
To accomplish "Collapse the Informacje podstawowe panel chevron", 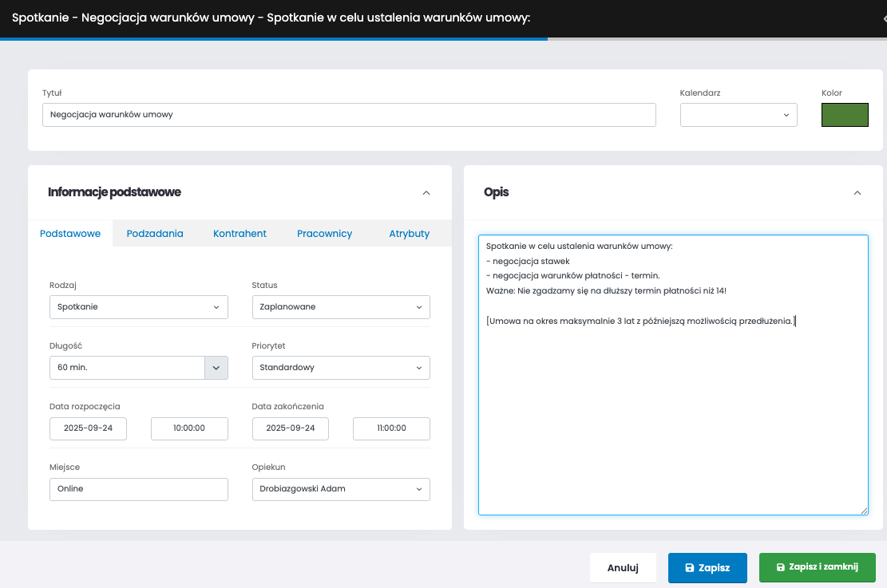I will click(426, 192).
